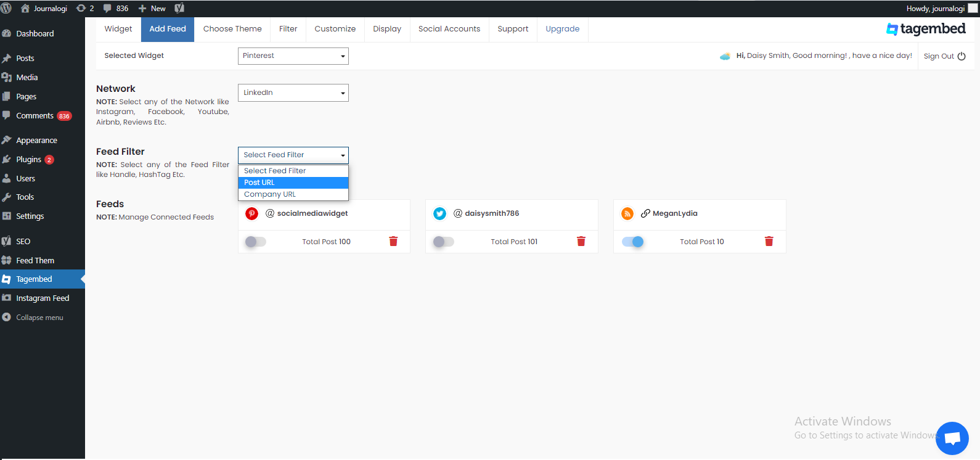
Task: Open the comments bubble showing 836
Action: 116,9
